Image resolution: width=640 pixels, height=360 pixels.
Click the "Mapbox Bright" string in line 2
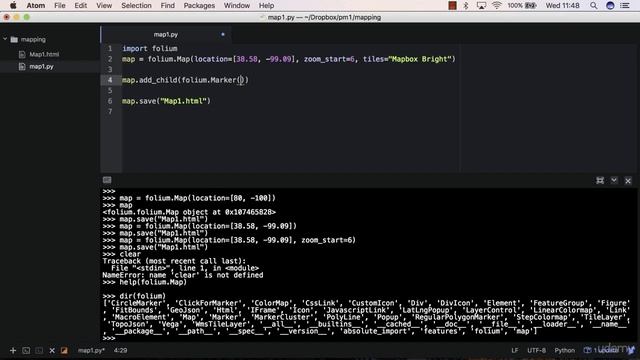tap(420, 59)
